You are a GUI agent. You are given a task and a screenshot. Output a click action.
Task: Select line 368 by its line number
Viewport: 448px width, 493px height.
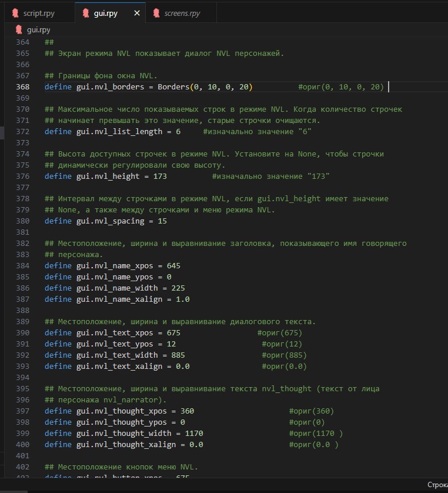click(23, 87)
